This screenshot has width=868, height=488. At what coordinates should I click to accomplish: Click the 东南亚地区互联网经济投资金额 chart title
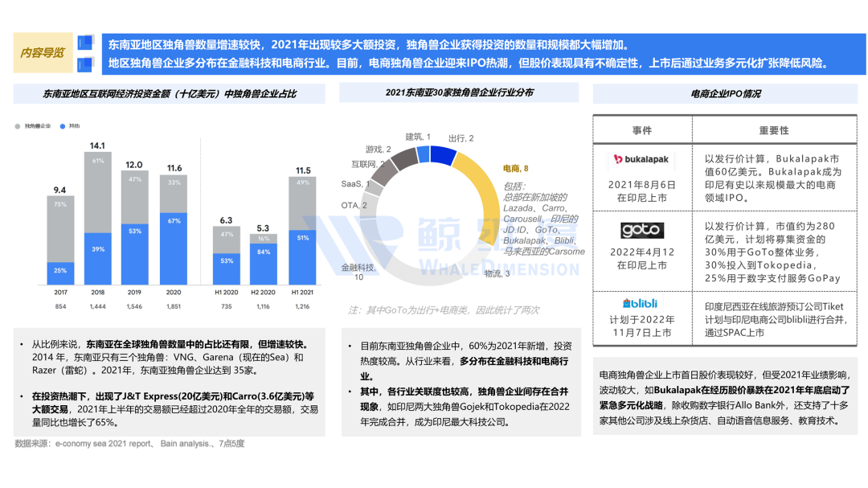(170, 94)
